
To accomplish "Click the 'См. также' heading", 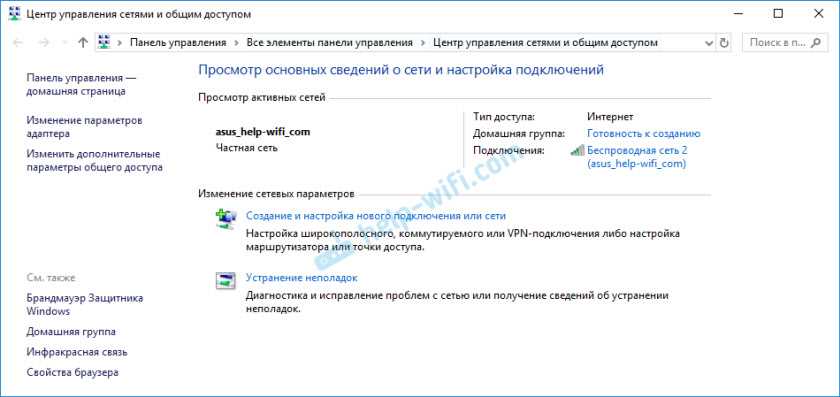I will (51, 278).
